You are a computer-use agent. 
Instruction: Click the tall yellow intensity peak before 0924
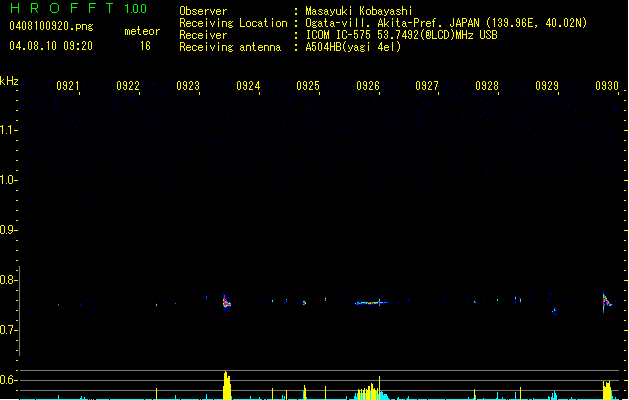click(227, 386)
